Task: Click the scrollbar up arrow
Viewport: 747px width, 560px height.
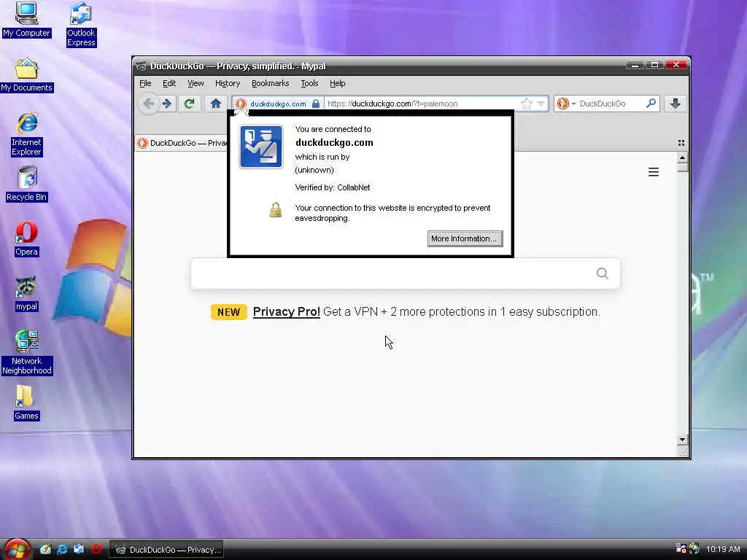Action: coord(682,157)
